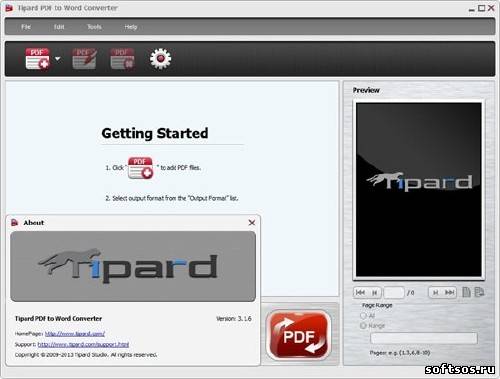Click the Add PDF file toolbar icon
This screenshot has height=379, width=500.
point(37,59)
